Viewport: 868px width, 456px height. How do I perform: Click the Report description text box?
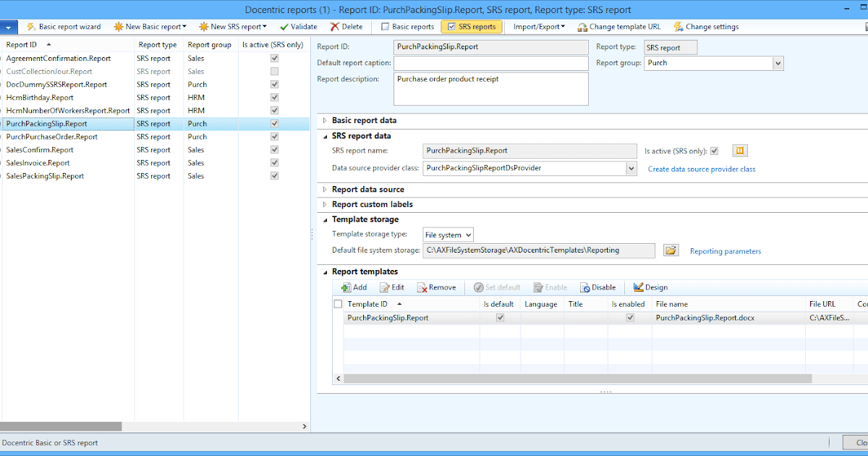[x=491, y=89]
